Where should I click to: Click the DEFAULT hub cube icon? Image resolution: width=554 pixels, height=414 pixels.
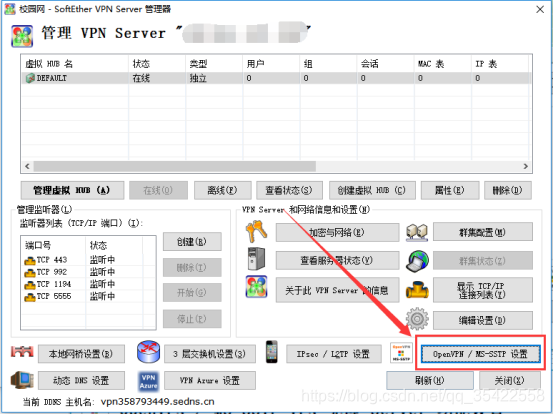coord(30,78)
